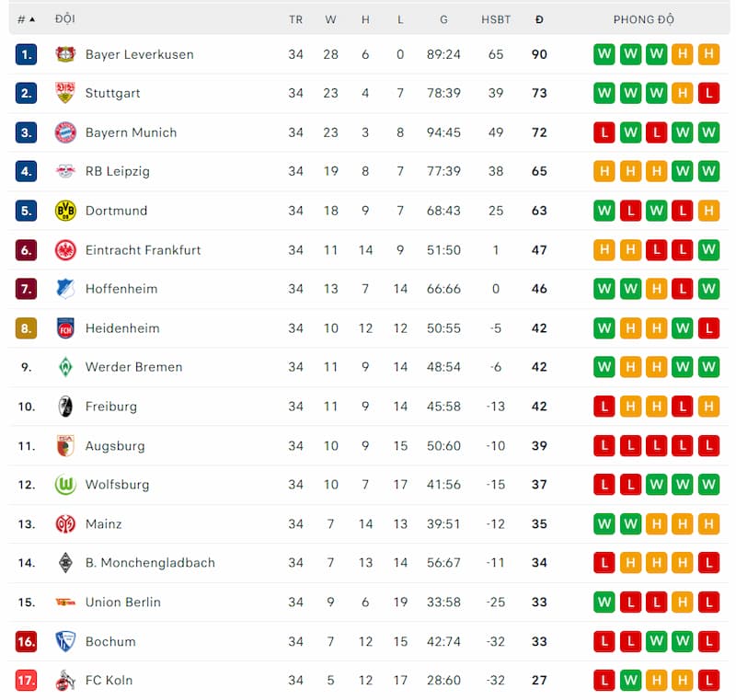Viewport: 736px width, 700px height.
Task: Sort by the HSBT goal difference header
Action: tap(496, 19)
